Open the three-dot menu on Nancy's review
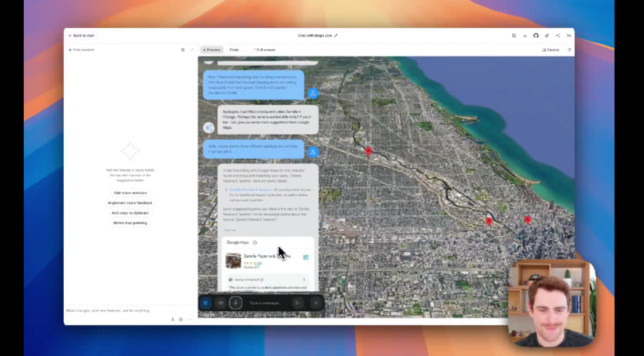This screenshot has width=644, height=356. (304, 280)
